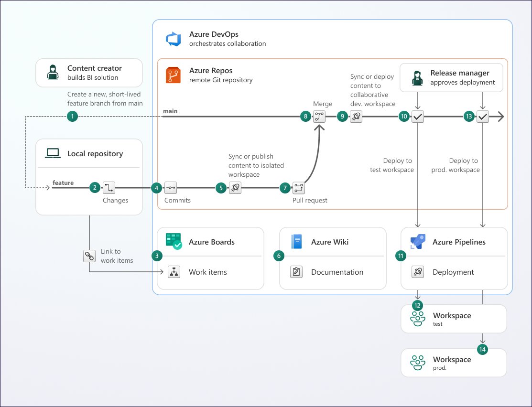
Task: Click 'Link to work items' label
Action: point(117,256)
